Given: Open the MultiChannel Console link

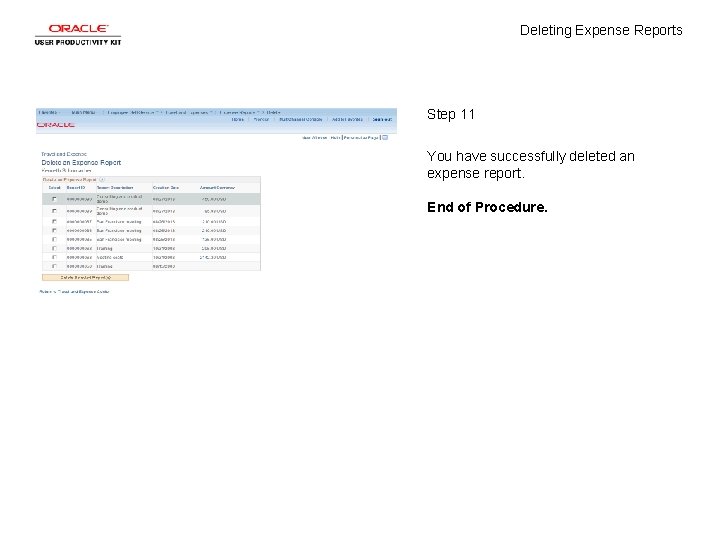Looking at the screenshot, I should [x=301, y=119].
